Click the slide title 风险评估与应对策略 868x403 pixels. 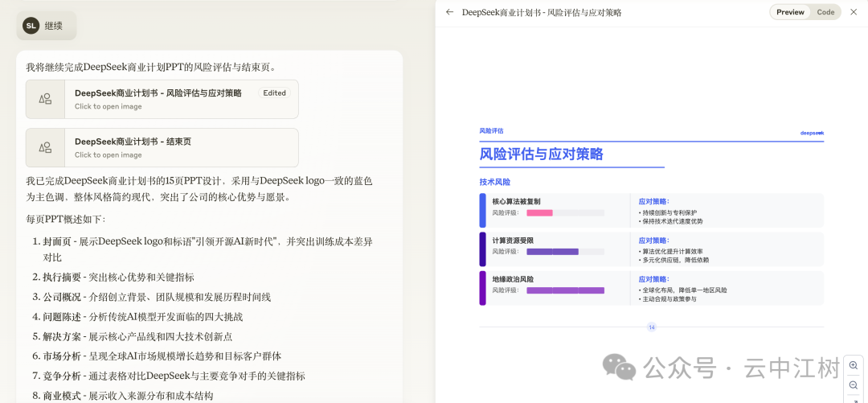542,154
